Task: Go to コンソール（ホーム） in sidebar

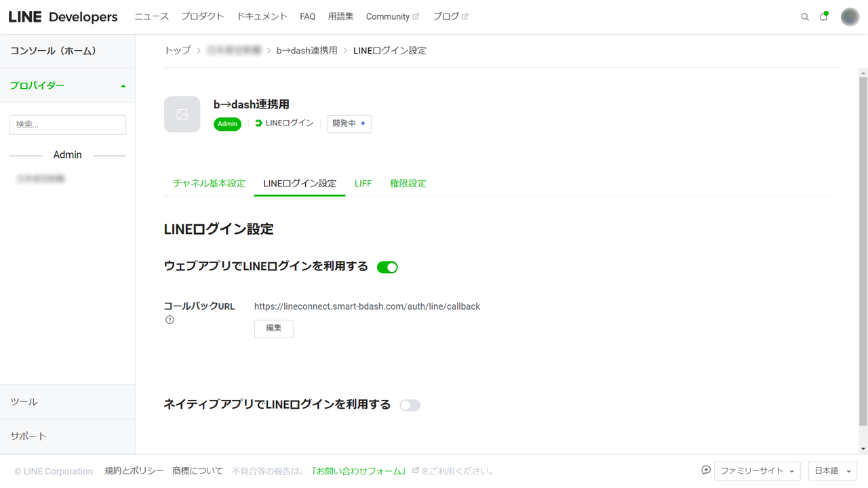Action: 68,51
